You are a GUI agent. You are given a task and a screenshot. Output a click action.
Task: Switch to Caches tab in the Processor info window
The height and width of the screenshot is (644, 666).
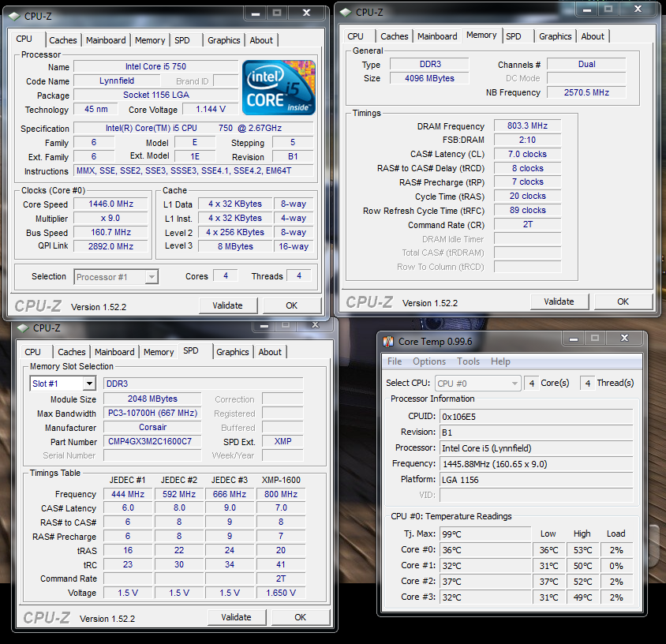click(x=63, y=40)
